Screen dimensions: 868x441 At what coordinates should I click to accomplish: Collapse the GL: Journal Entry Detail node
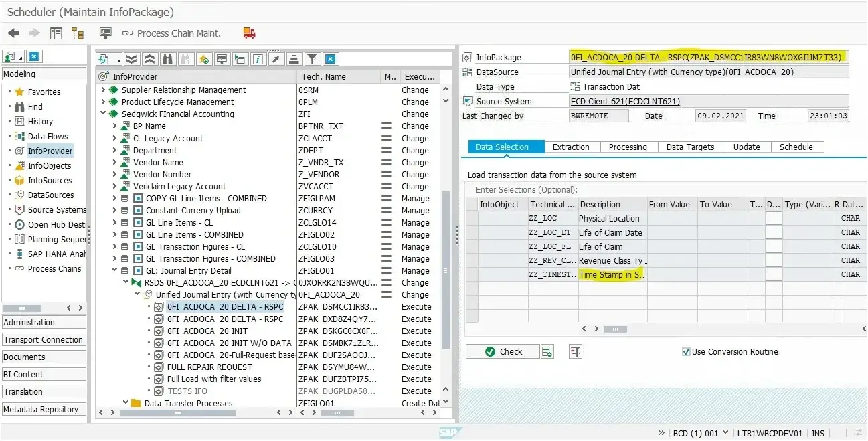[x=114, y=271]
